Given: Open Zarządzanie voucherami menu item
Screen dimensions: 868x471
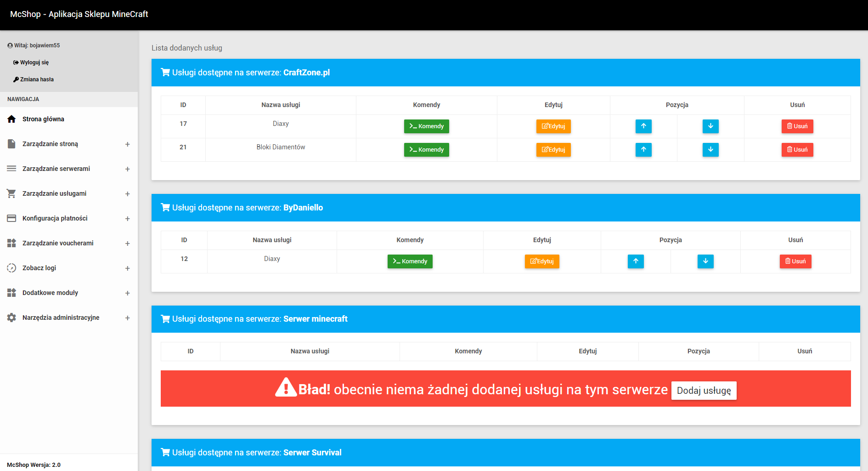Looking at the screenshot, I should pyautogui.click(x=58, y=243).
